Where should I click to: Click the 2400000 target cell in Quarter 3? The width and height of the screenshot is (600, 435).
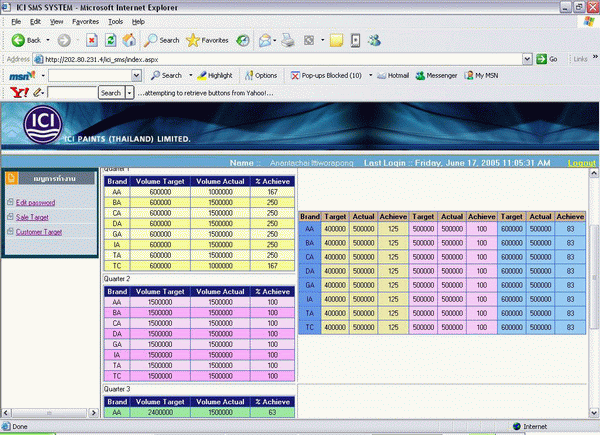[160, 412]
